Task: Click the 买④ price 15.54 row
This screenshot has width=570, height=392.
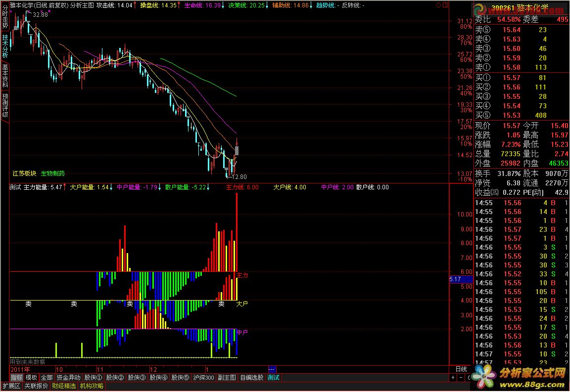Action: pos(522,106)
